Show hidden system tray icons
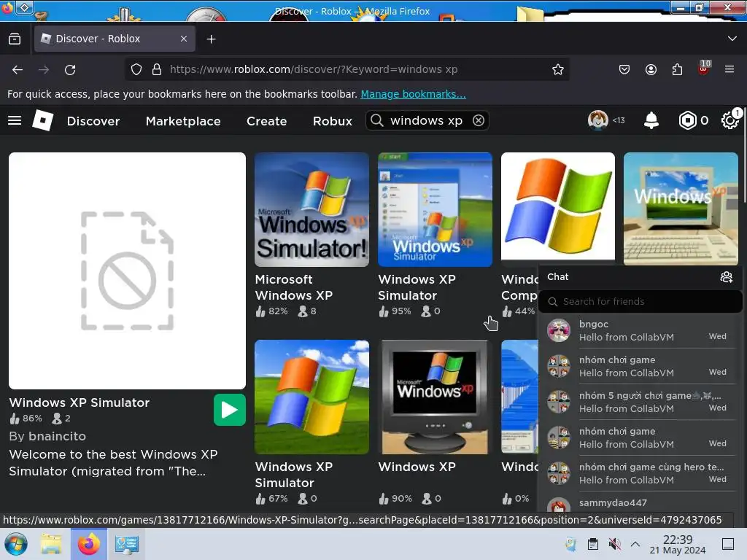Screen dimensions: 747x560 (635, 544)
